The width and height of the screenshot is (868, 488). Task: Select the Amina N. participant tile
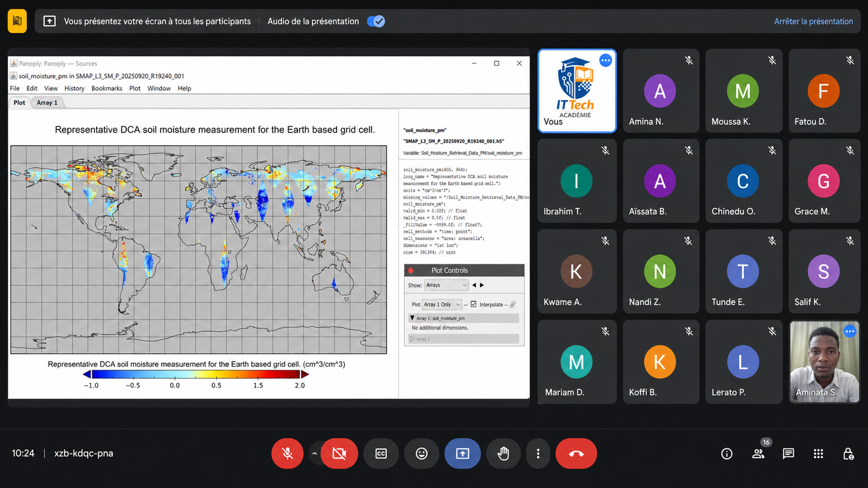pyautogui.click(x=660, y=91)
